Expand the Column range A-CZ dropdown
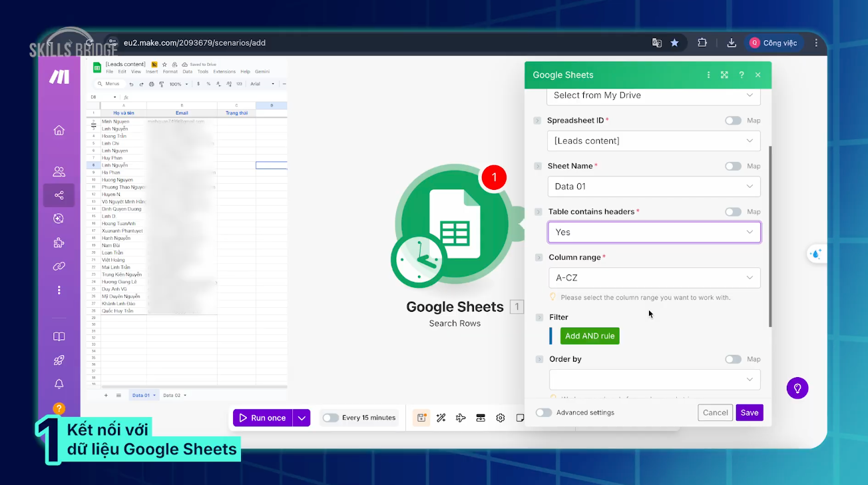Image resolution: width=868 pixels, height=485 pixels. pos(654,278)
